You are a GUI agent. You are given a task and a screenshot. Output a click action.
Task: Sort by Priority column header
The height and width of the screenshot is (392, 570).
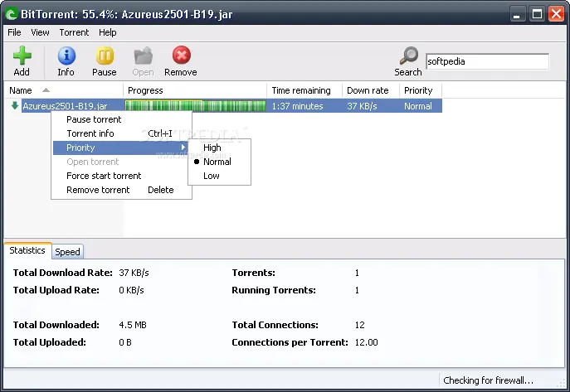click(x=421, y=90)
